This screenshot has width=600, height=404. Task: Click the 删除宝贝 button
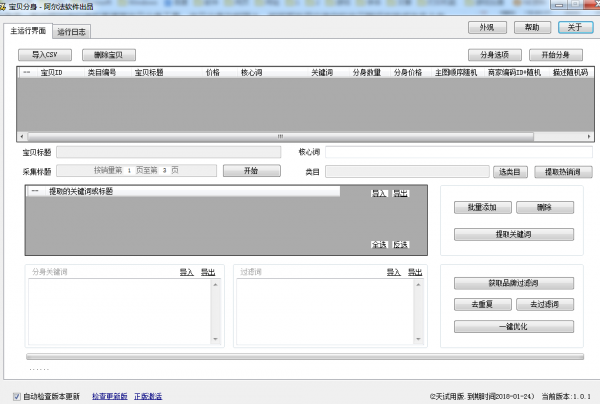coord(108,55)
